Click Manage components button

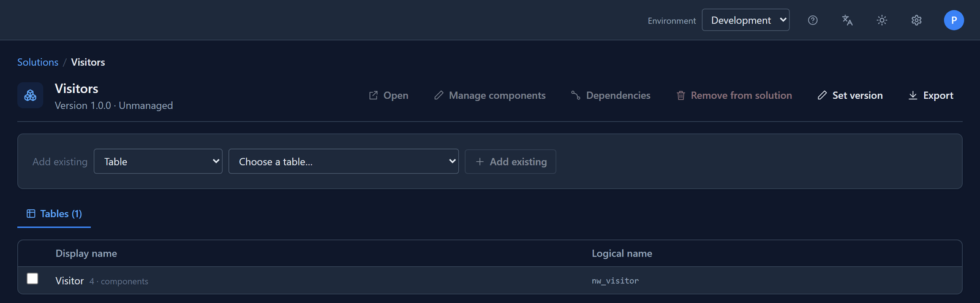pos(490,95)
